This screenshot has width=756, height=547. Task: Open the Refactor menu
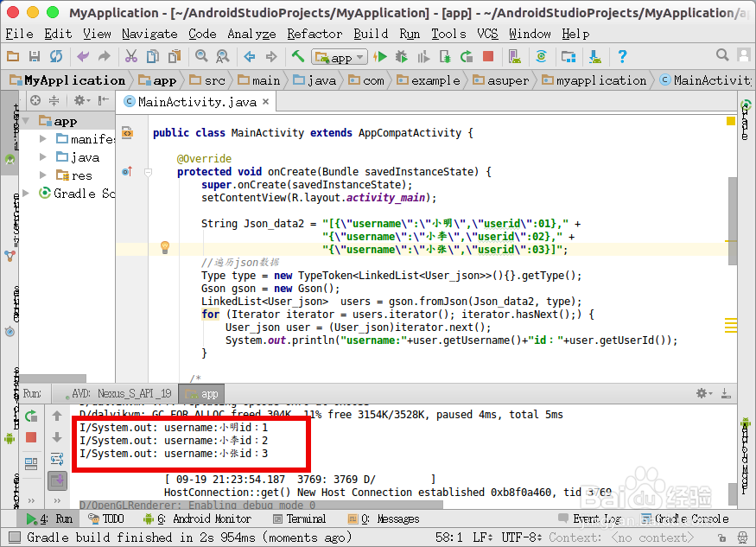(x=314, y=34)
